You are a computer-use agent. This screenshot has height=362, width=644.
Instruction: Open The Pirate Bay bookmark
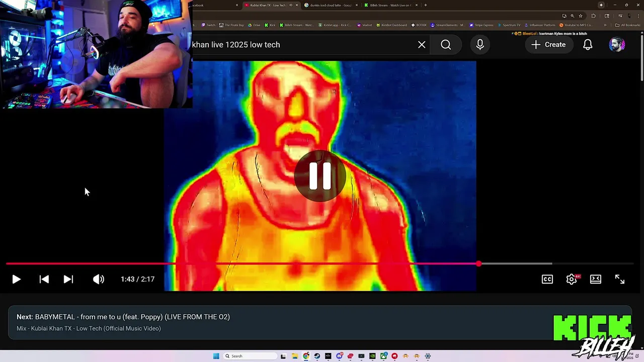pyautogui.click(x=231, y=25)
